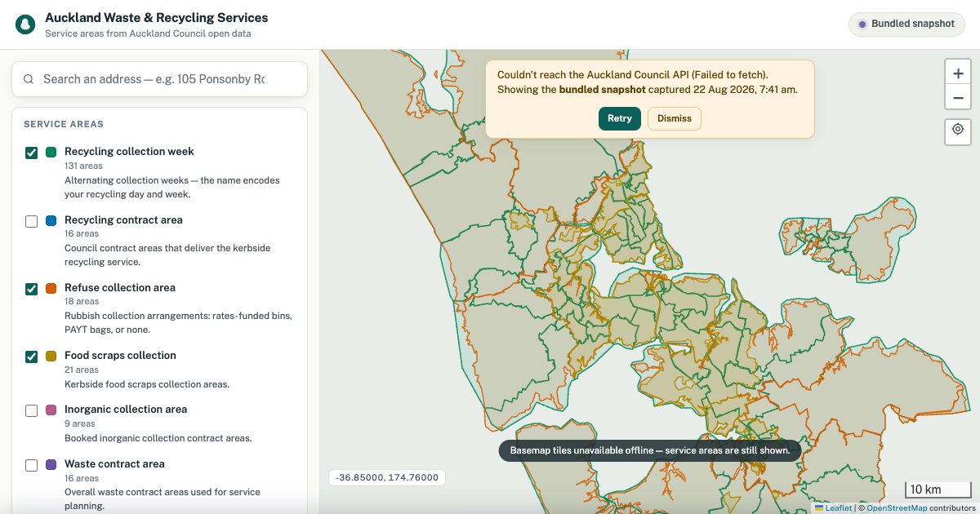Click 'Booked inorganic collection contract areas.' description
Image resolution: width=980 pixels, height=514 pixels.
[158, 438]
